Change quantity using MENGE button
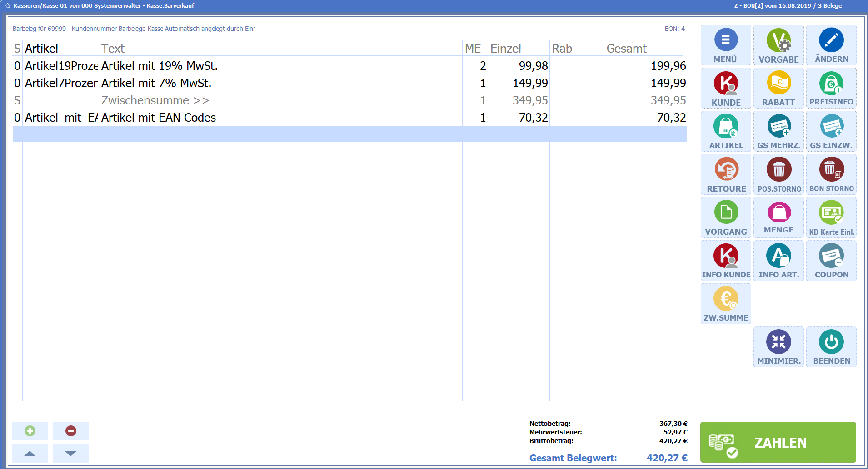Screen dimensions: 868x469 click(x=778, y=217)
